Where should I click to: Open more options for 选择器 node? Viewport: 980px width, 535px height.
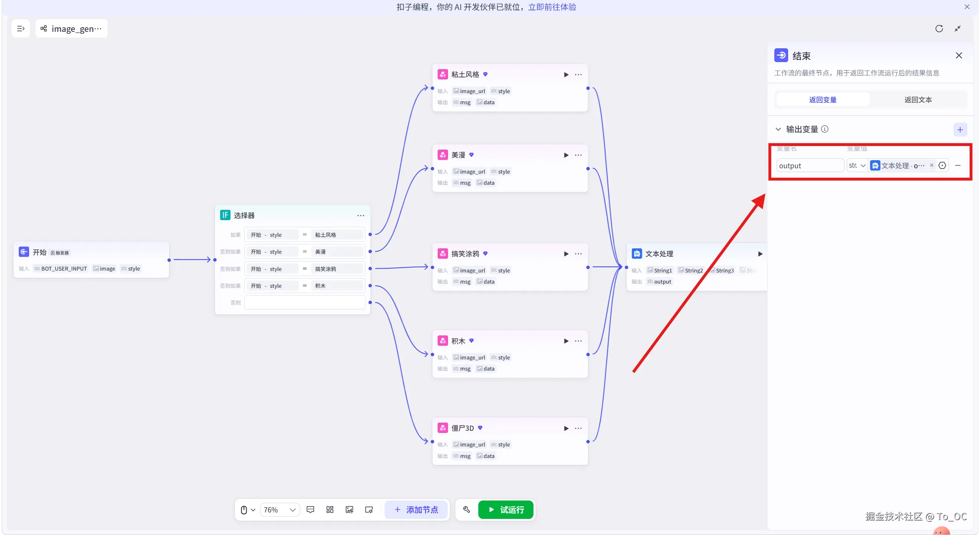pos(360,216)
